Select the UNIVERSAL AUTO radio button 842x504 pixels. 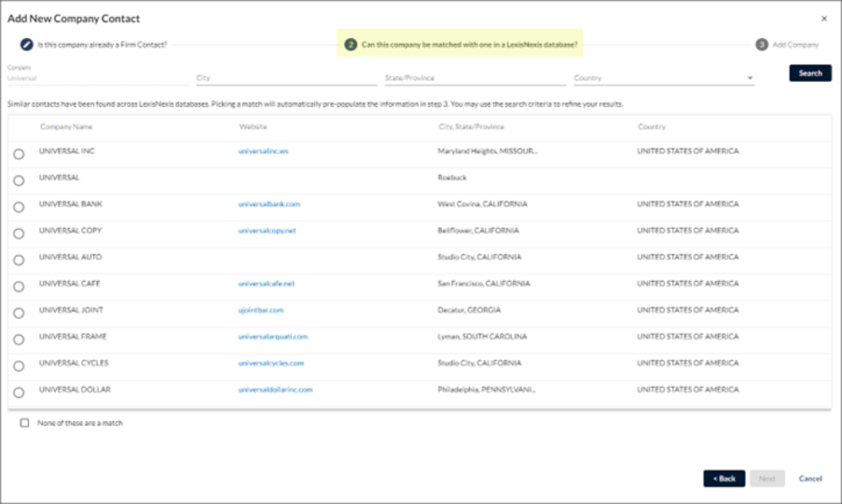click(x=19, y=260)
